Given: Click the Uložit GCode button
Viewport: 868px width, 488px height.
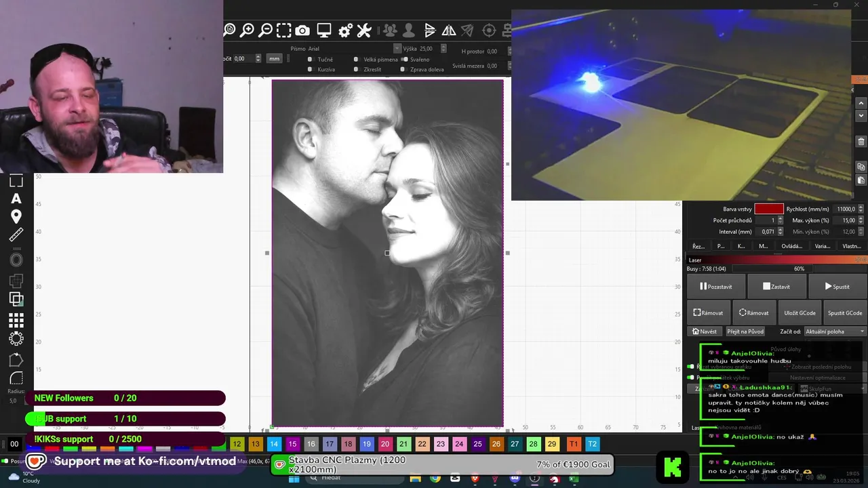Looking at the screenshot, I should pyautogui.click(x=800, y=313).
